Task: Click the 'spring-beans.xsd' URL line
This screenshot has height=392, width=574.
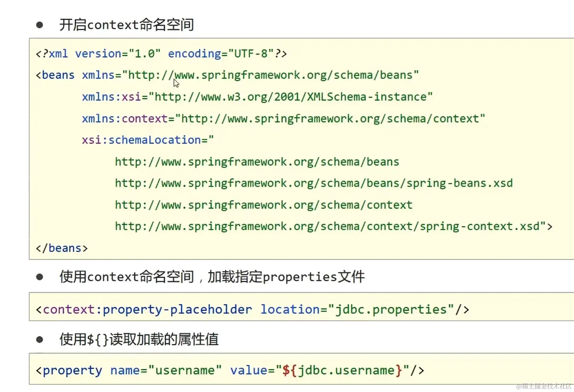Action: (x=314, y=183)
